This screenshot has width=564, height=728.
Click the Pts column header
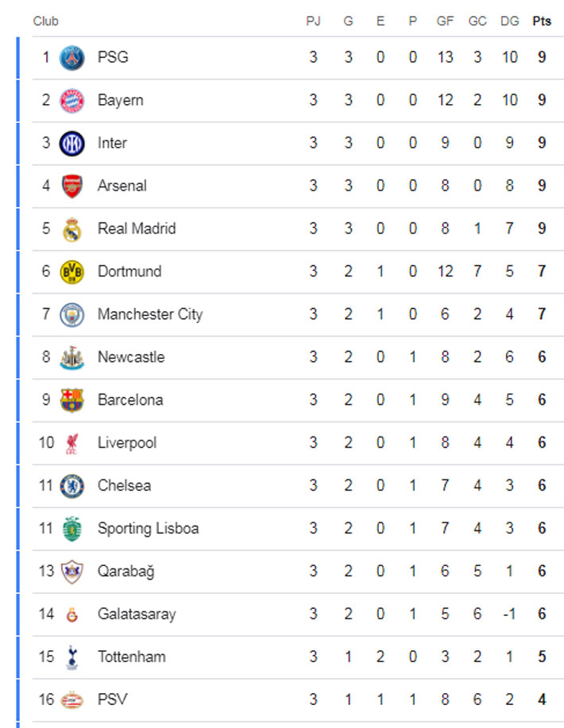coord(541,21)
